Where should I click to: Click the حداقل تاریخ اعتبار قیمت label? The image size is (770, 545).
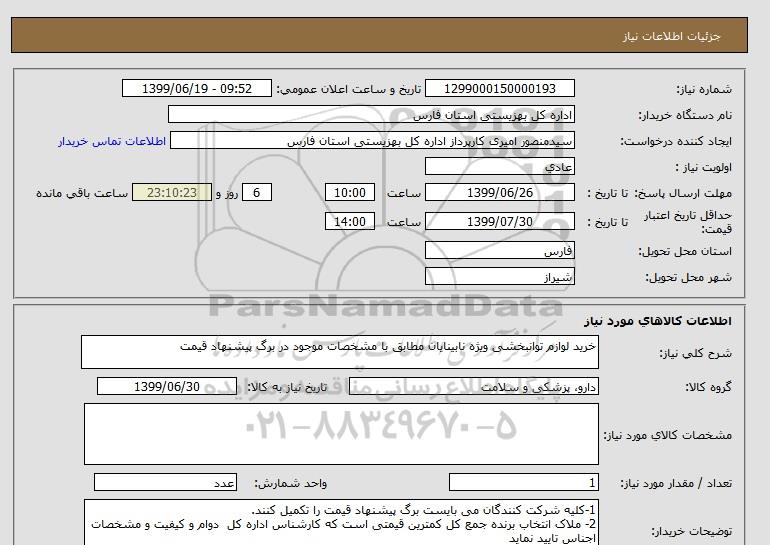click(x=688, y=222)
